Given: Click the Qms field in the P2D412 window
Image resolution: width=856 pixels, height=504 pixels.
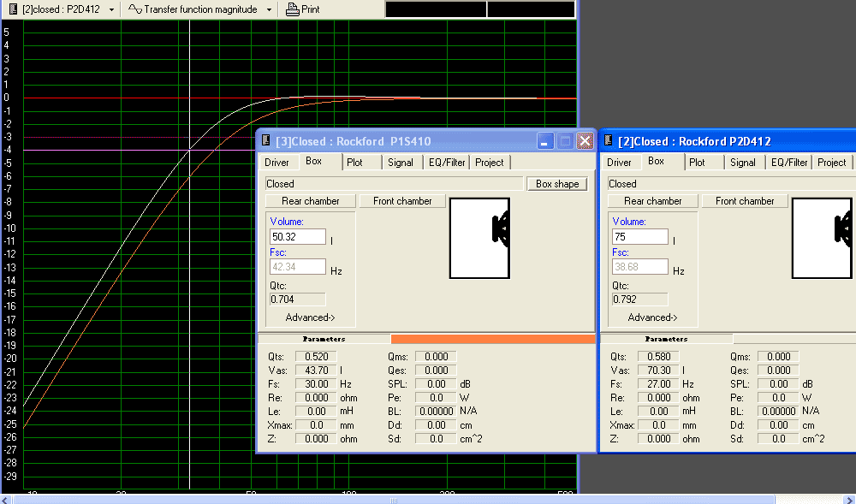Looking at the screenshot, I should (x=778, y=357).
